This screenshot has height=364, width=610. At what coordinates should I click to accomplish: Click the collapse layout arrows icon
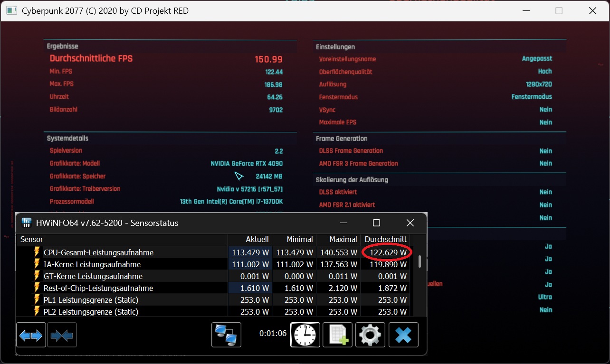[62, 335]
